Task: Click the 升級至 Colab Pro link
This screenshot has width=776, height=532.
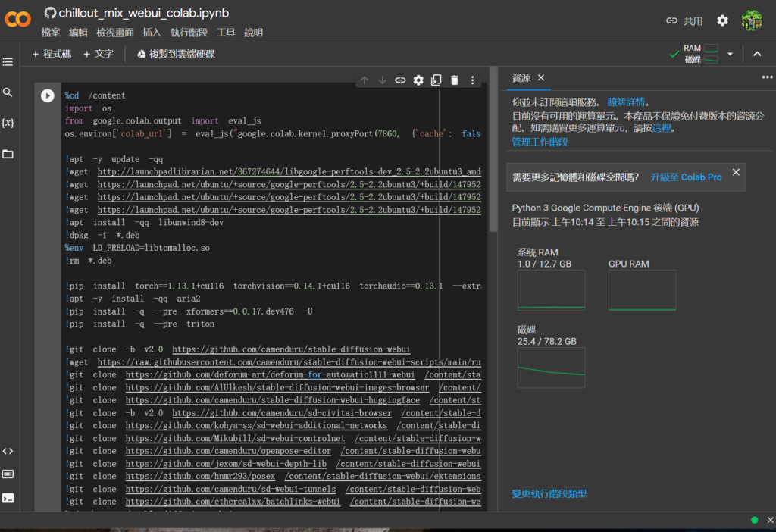Action: (686, 177)
